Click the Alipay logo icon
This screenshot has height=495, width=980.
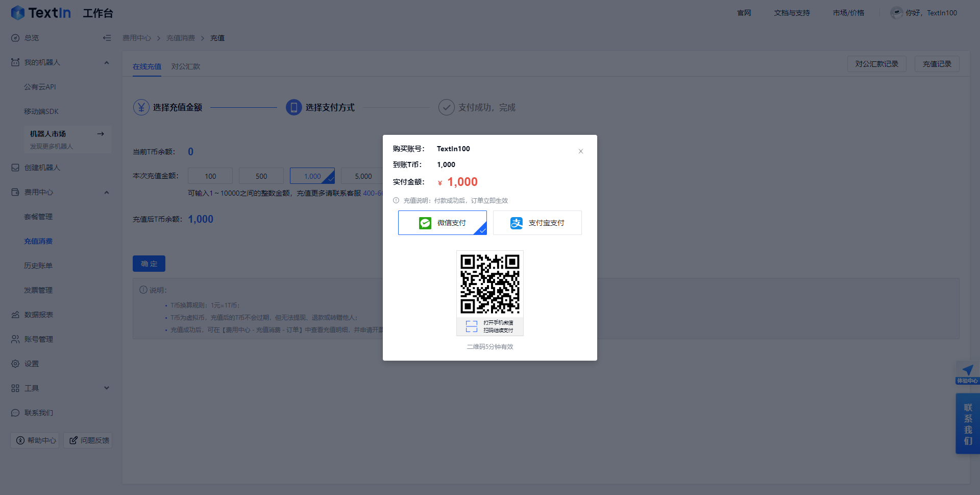point(517,223)
